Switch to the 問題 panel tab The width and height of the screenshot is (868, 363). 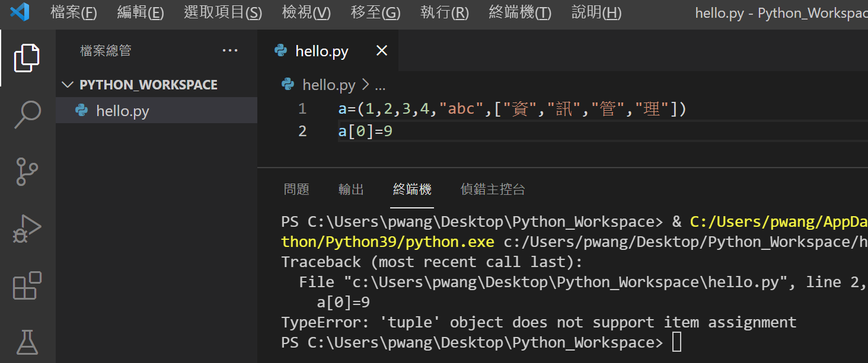[296, 189]
